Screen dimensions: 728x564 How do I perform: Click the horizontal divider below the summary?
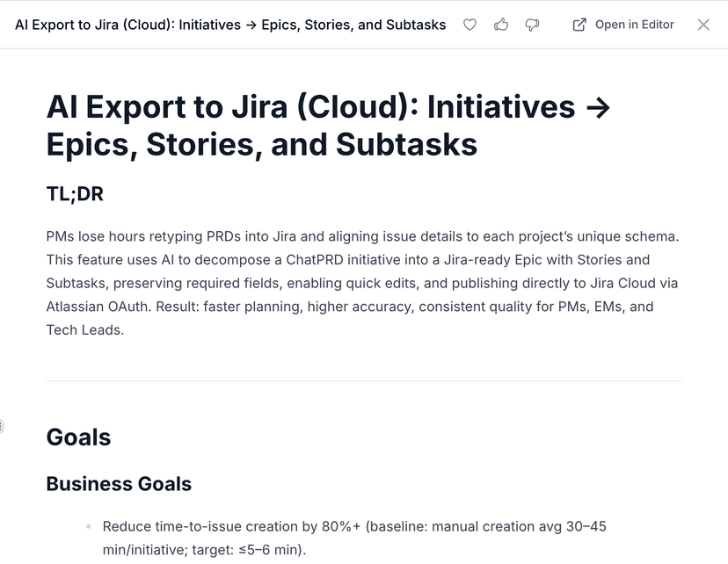pos(364,380)
